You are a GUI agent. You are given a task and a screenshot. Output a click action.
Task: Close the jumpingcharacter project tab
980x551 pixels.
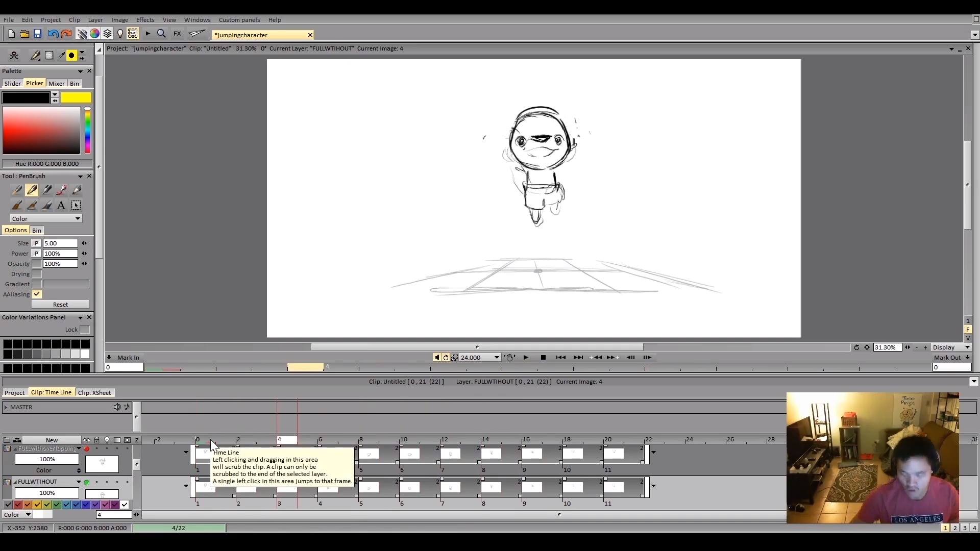(x=310, y=35)
